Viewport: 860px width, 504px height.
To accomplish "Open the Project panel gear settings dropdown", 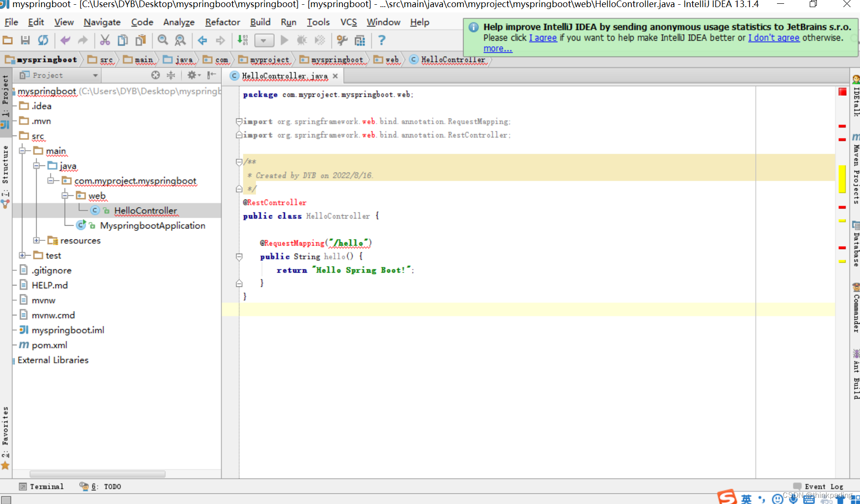I will (194, 75).
